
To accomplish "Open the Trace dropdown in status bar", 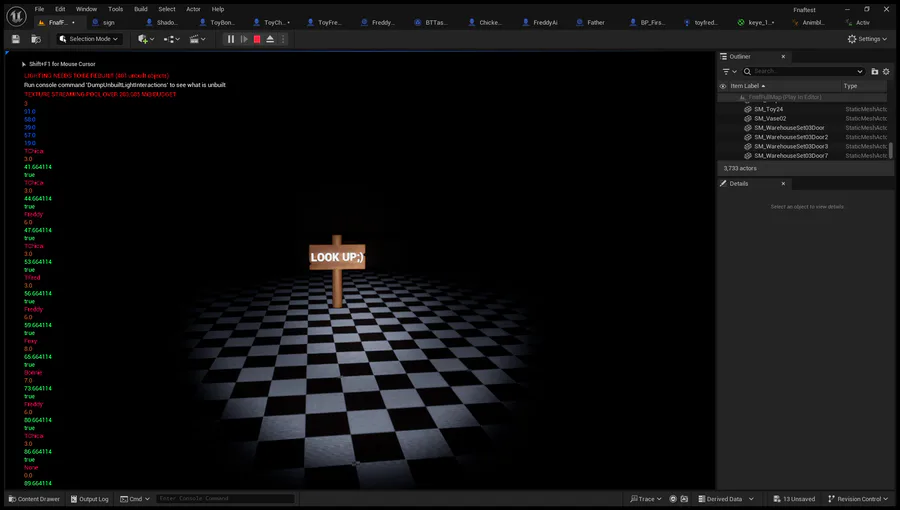I will 646,499.
